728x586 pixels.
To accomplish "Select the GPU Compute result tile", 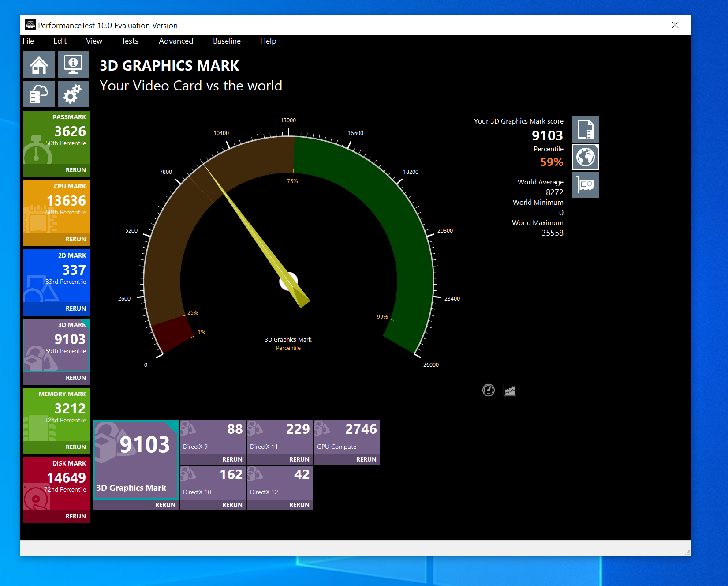I will [x=347, y=437].
